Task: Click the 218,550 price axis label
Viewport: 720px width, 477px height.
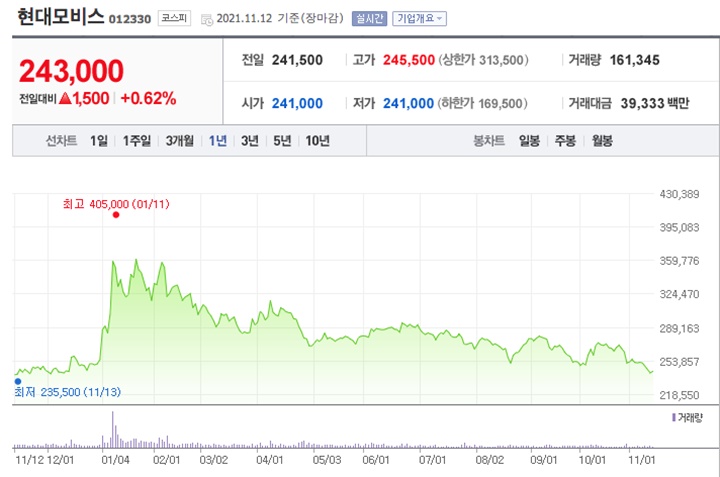Action: [x=679, y=395]
